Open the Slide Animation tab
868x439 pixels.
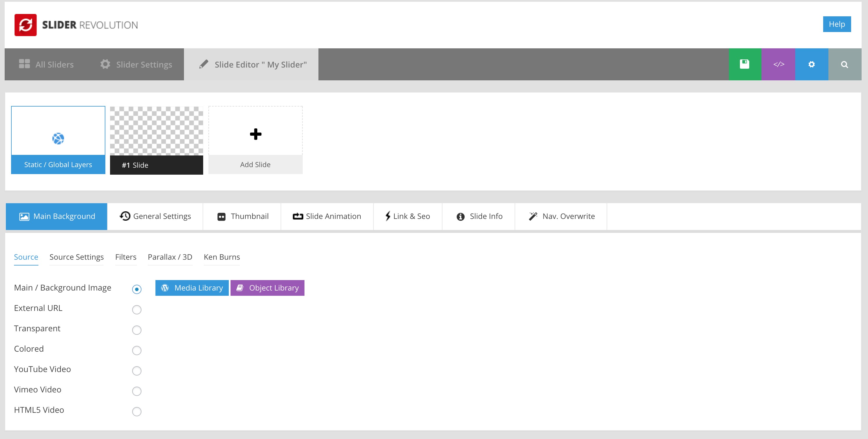327,216
